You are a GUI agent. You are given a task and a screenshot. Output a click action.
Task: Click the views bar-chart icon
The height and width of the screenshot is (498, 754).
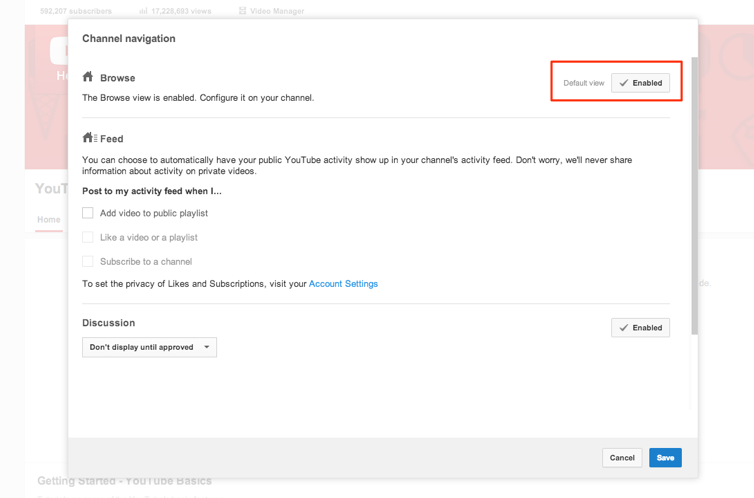143,11
